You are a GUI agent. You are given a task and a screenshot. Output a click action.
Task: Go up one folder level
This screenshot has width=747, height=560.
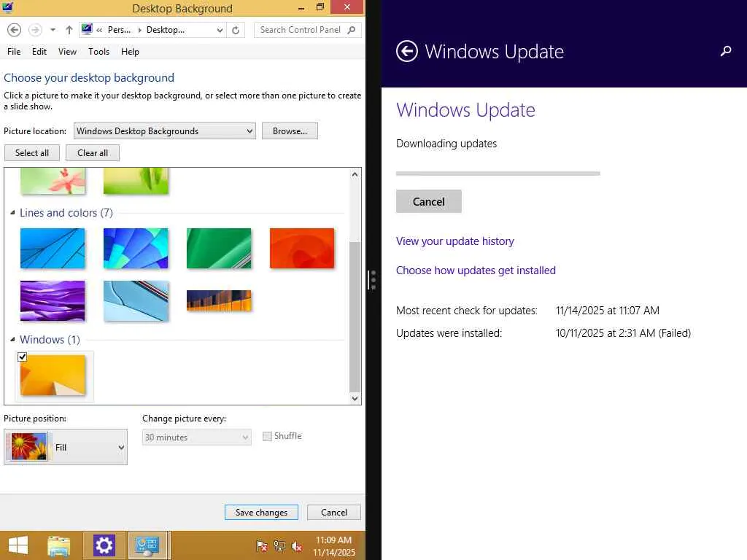69,30
